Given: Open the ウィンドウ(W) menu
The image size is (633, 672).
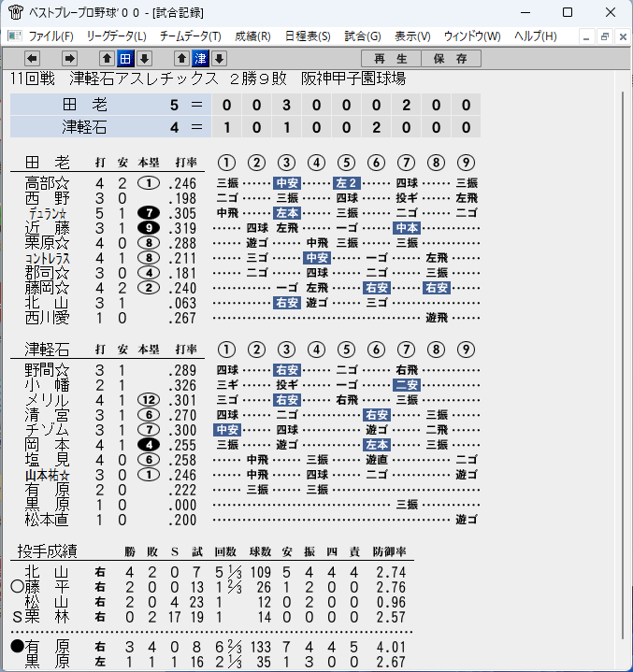Looking at the screenshot, I should [x=472, y=36].
